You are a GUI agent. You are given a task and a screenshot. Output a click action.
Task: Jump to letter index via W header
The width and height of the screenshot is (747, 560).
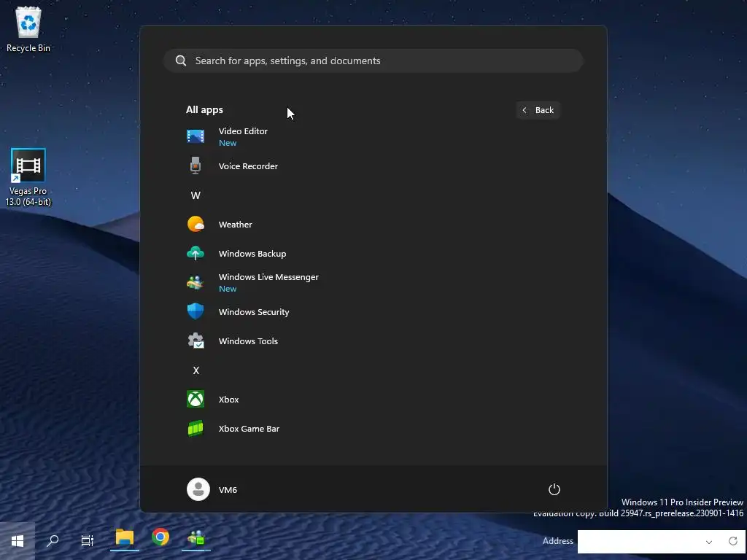tap(196, 195)
